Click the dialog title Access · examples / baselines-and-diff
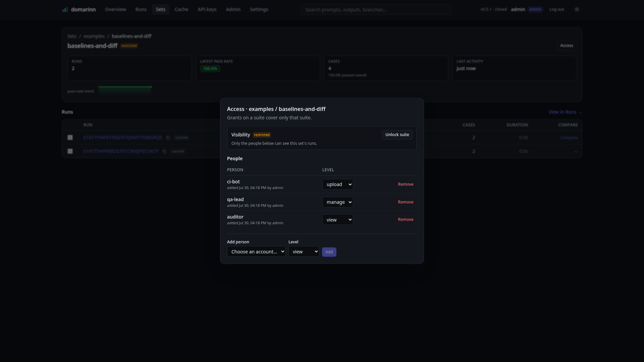Viewport: 644px width, 362px height. [x=276, y=109]
